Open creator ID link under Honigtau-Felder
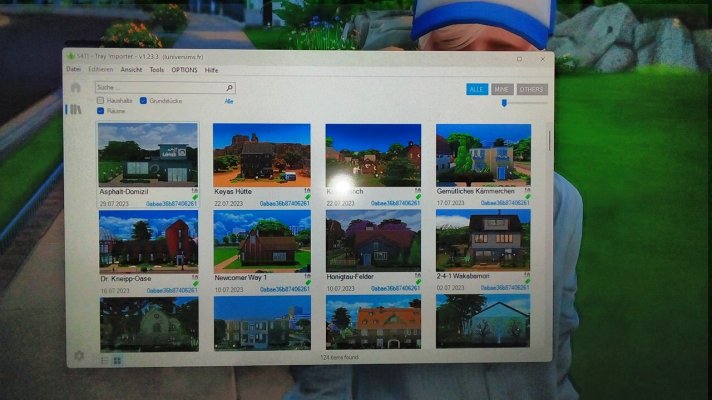 point(395,288)
